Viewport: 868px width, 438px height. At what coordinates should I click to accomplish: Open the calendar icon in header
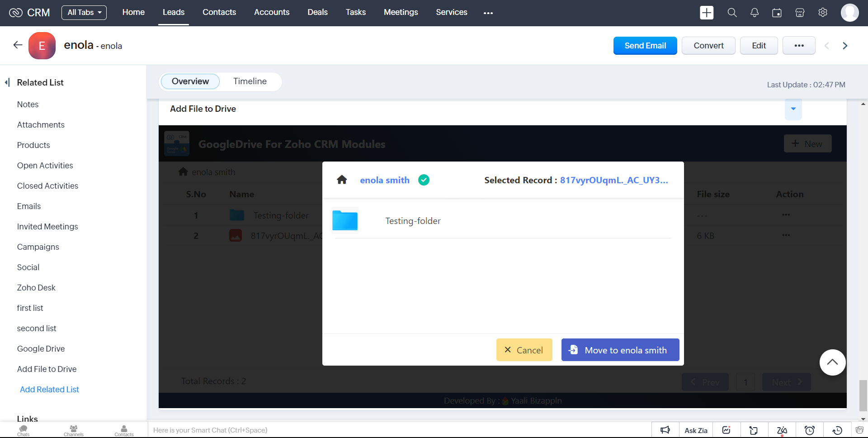point(777,13)
